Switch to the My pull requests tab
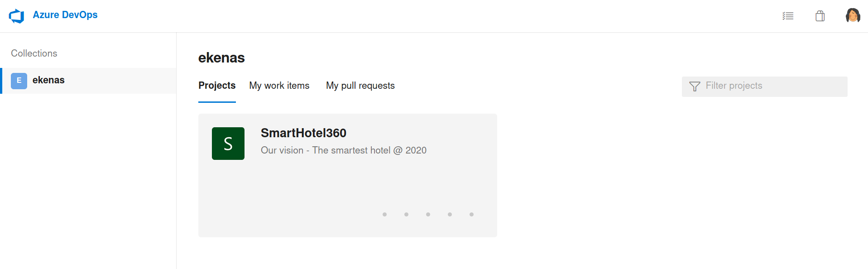Viewport: 868px width, 269px height. pos(360,86)
